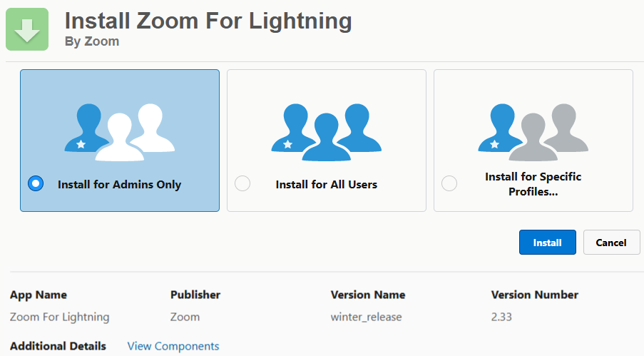Click the All Users people icon
The image size is (644, 356).
(327, 131)
